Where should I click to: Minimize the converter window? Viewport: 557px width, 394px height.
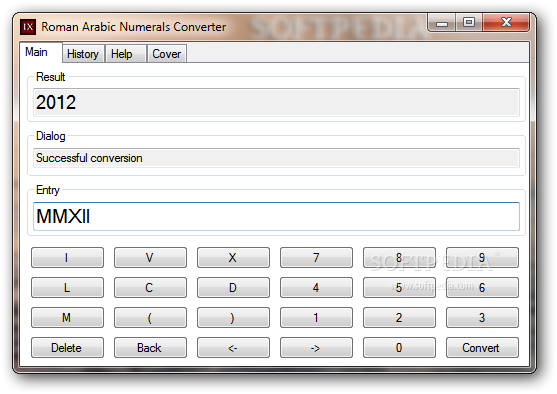pyautogui.click(x=442, y=23)
